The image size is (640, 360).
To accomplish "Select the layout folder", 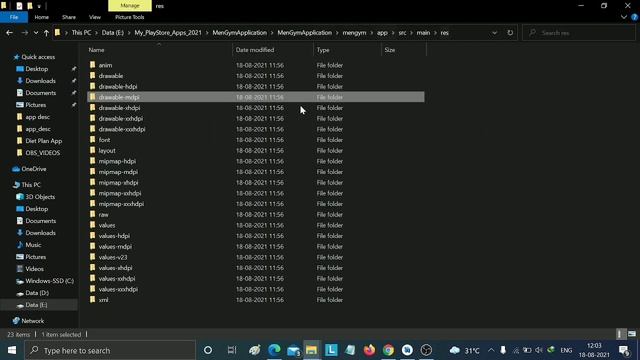I will pyautogui.click(x=107, y=151).
